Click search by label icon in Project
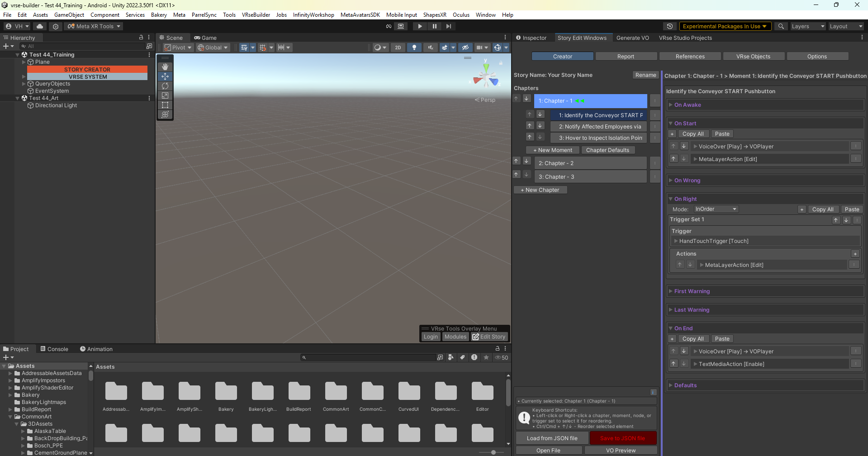Screen dimensions: 868x456 pyautogui.click(x=462, y=357)
